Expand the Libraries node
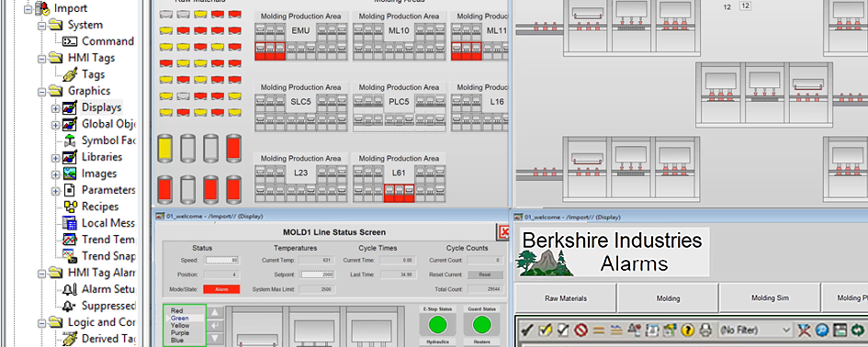Screen dimensions: 868x347 [55, 158]
